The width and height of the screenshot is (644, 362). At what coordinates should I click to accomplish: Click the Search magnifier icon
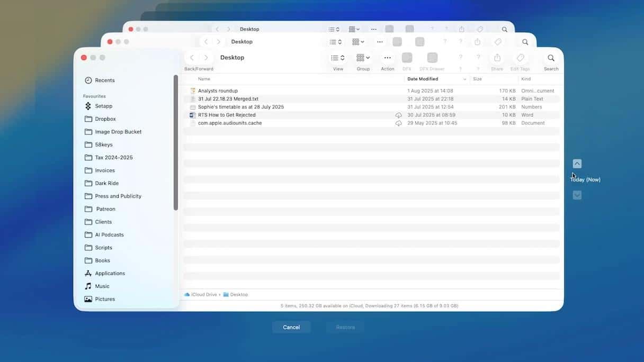tap(550, 58)
